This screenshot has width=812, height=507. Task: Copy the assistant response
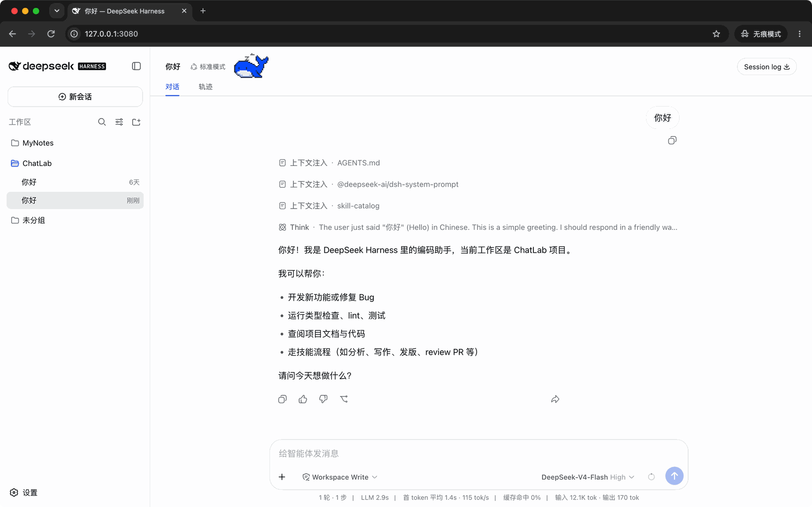(283, 399)
